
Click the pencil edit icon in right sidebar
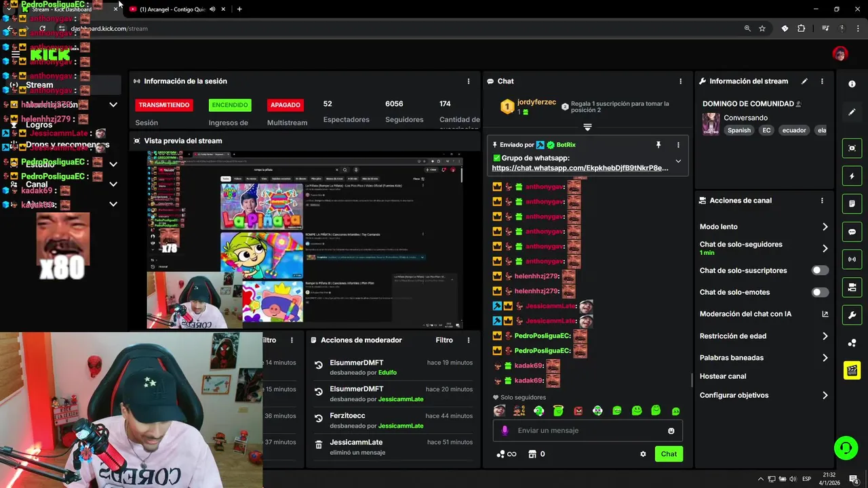pos(852,113)
